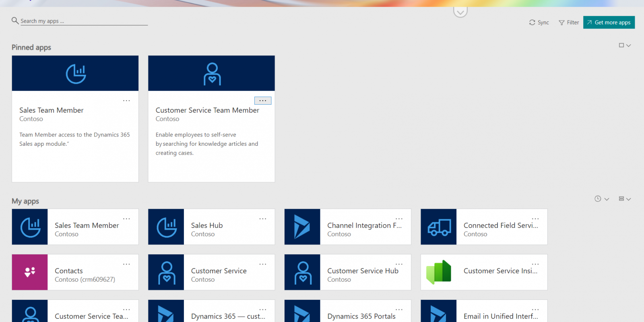Viewport: 644px width, 322px height.
Task: Open pinned Customer Service Team Member icon
Action: point(212,74)
